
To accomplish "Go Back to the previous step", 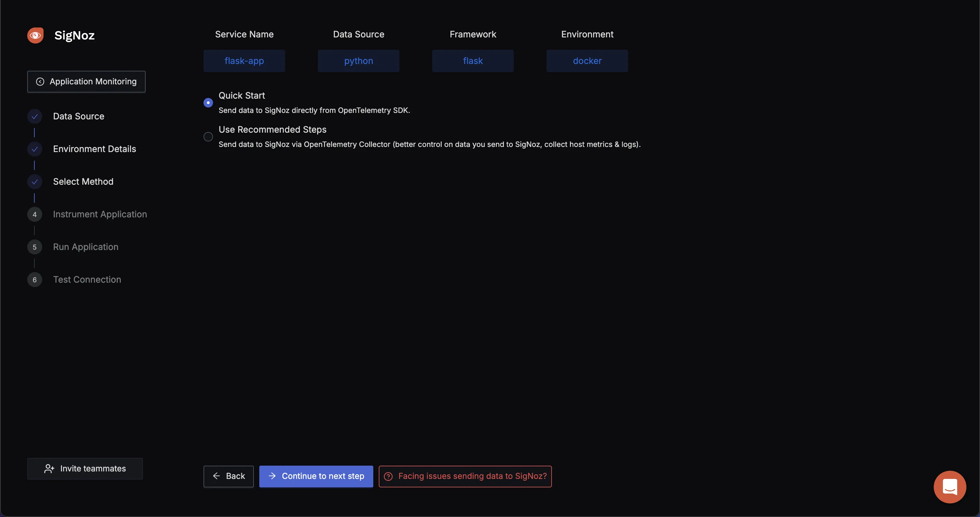I will point(229,476).
